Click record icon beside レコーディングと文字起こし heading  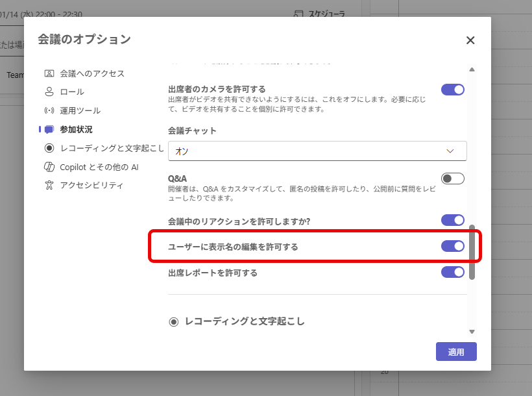(173, 321)
